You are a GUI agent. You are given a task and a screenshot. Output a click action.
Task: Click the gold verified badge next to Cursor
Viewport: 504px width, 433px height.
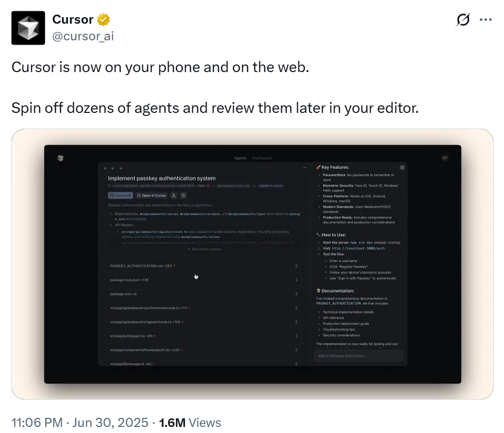point(103,19)
